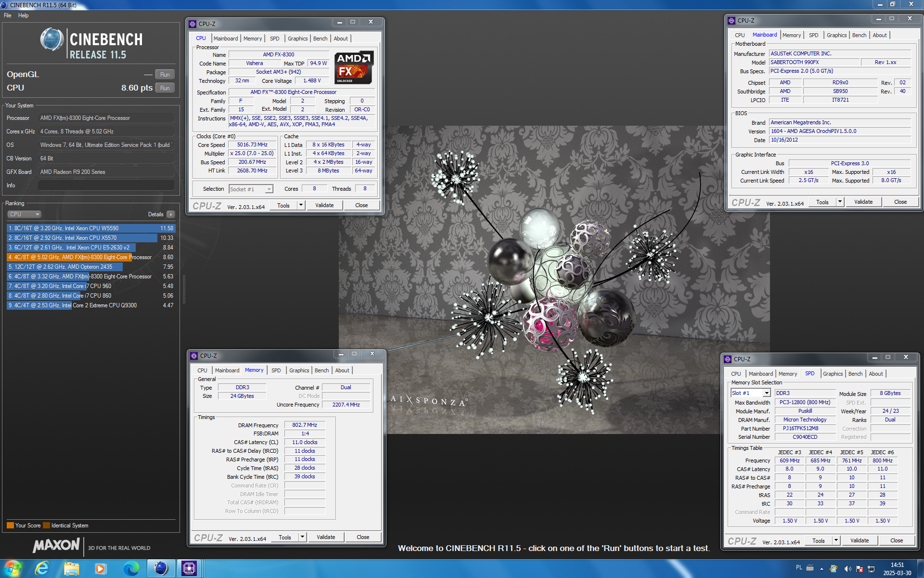This screenshot has height=578, width=924.
Task: Open the Windows Start orb
Action: point(13,568)
